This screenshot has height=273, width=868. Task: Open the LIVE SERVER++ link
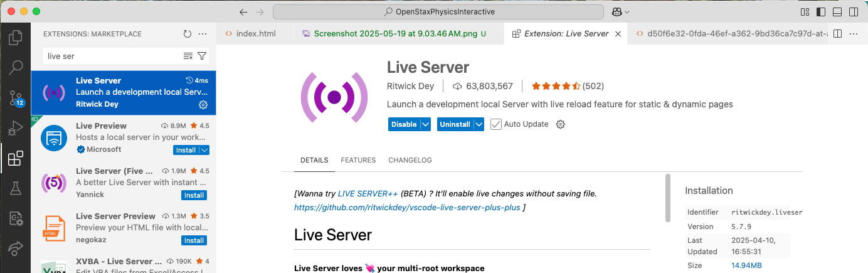click(368, 193)
